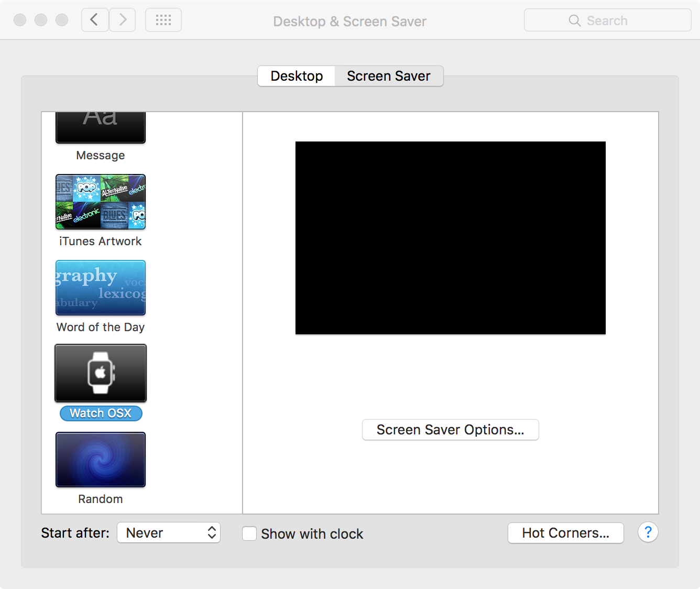Click the Search field
Viewport: 700px width, 589px height.
tap(608, 20)
